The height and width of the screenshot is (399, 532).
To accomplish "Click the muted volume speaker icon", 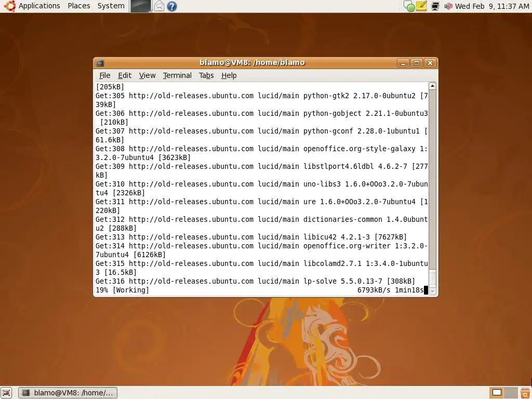I will 448,6.
